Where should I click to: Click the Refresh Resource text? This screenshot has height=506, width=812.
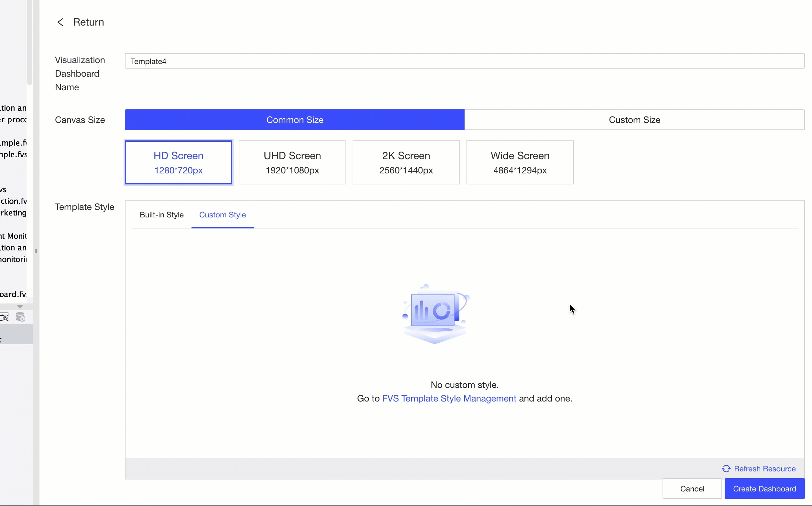[764, 468]
